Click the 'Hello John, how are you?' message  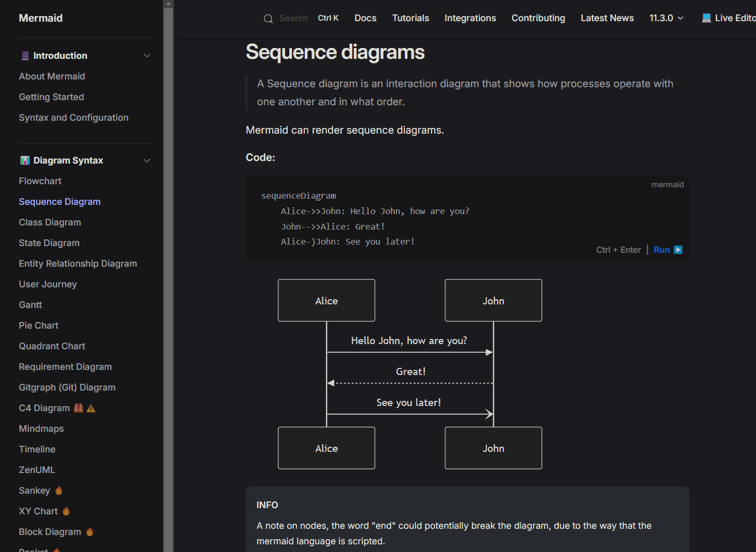click(x=409, y=340)
